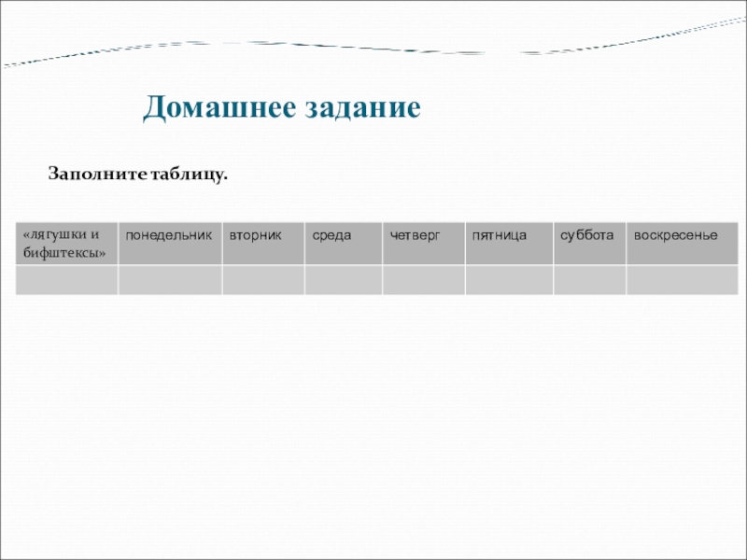Image resolution: width=747 pixels, height=560 pixels.
Task: Click the text "Заполните таблицу."
Action: pos(138,174)
